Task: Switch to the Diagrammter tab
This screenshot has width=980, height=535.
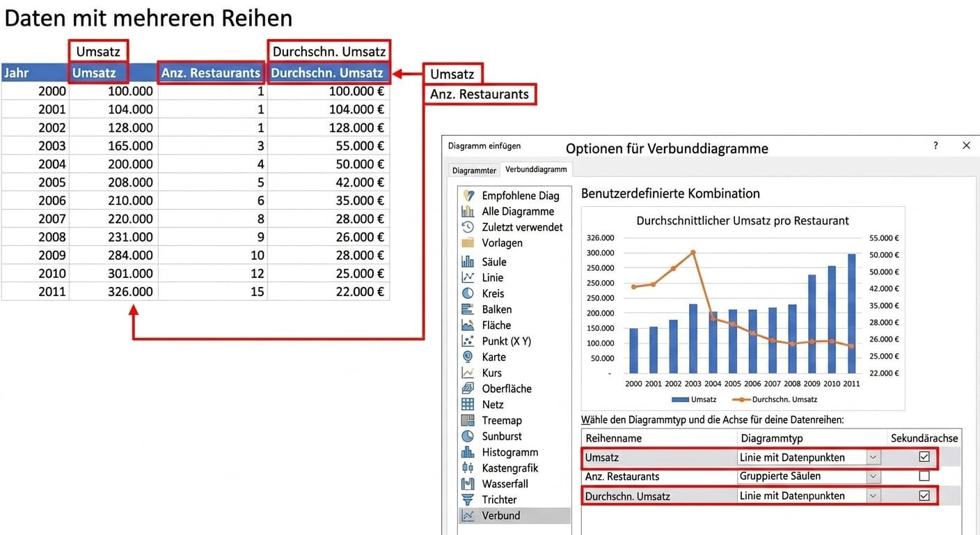Action: 474,171
